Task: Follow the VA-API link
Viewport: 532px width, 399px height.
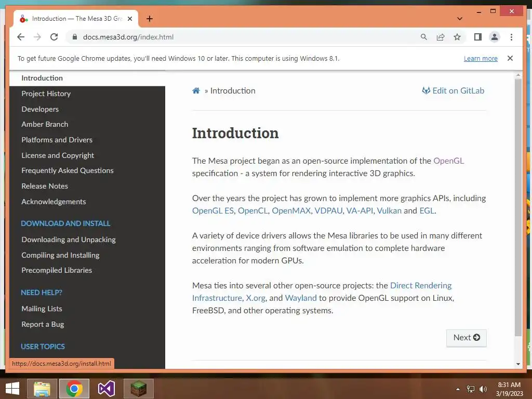Action: 360,211
